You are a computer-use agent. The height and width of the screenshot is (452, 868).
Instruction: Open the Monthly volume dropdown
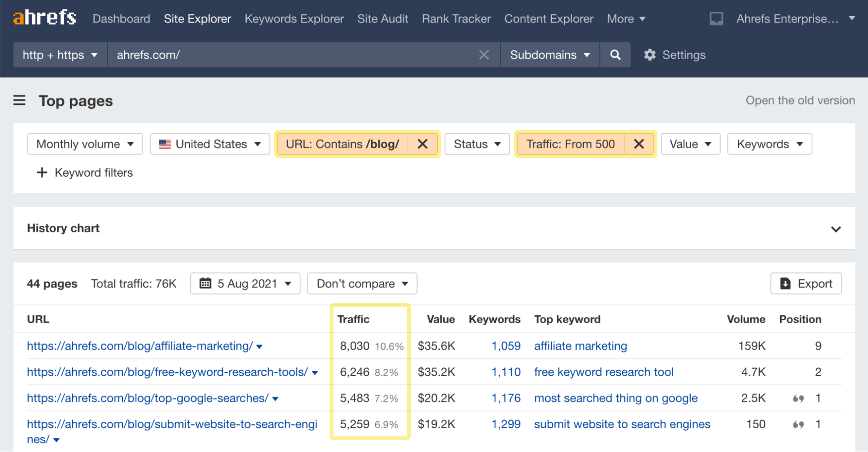(85, 144)
